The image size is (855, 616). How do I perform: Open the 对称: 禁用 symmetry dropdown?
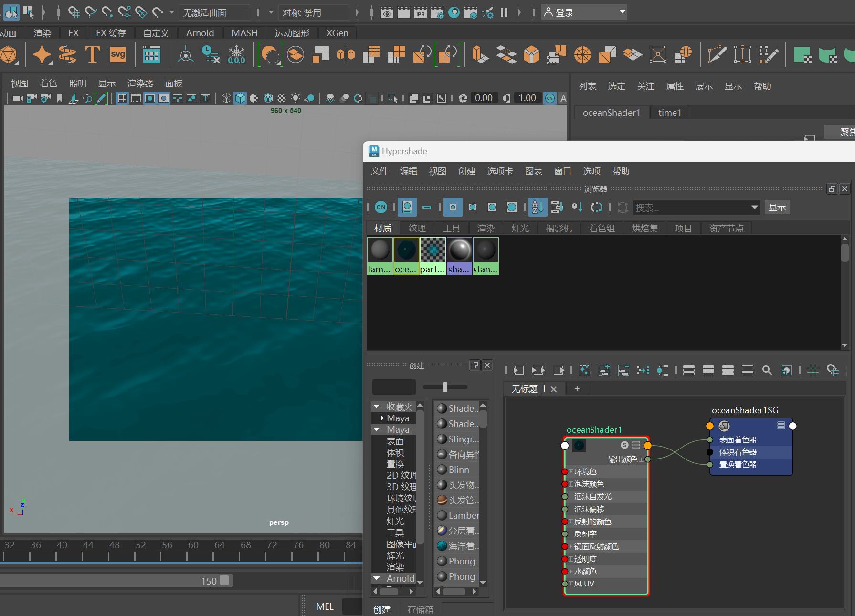point(314,12)
